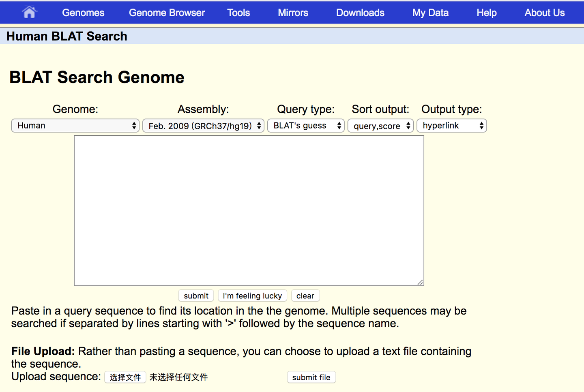
Task: Open the Genome Browser menu
Action: [167, 13]
